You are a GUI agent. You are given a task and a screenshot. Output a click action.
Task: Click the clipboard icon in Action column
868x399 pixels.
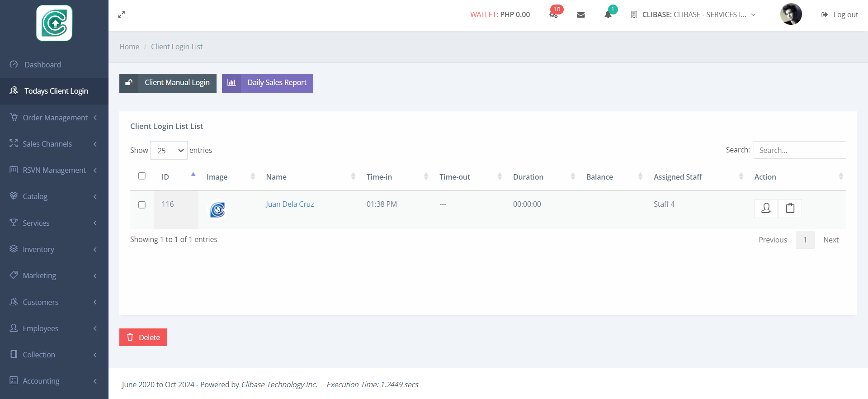pyautogui.click(x=790, y=208)
